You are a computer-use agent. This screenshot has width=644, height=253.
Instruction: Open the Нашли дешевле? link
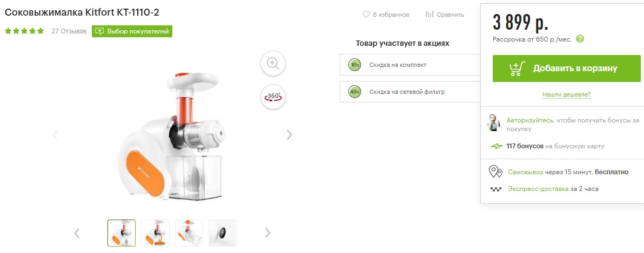(x=566, y=95)
